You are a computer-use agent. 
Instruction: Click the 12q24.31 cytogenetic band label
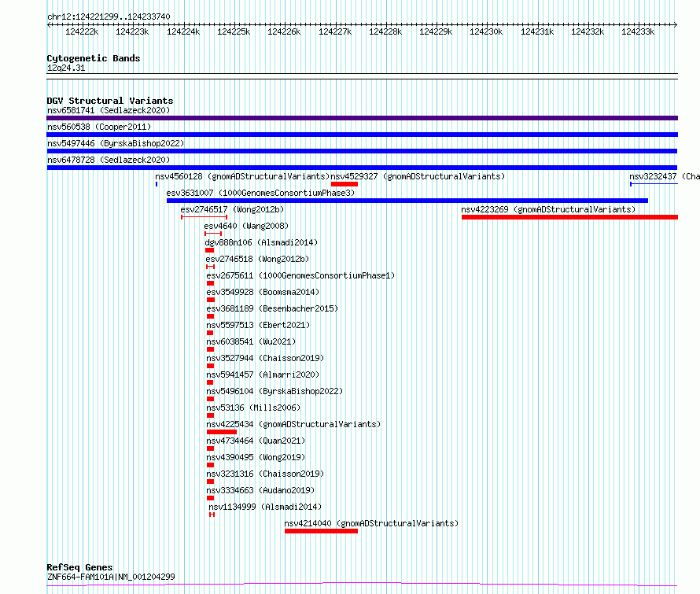(x=66, y=68)
